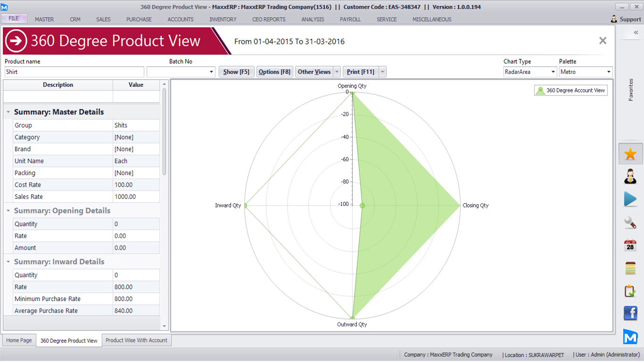The image size is (644, 362).
Task: Collapse the Summary: Master Details section
Action: point(8,112)
